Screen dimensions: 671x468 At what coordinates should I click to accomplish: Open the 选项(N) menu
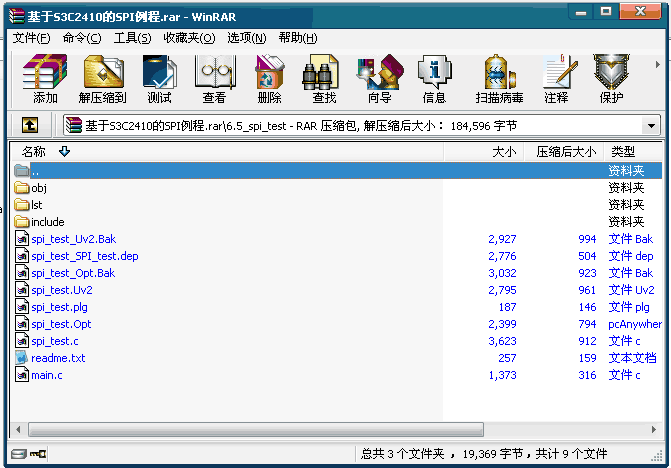[x=246, y=38]
